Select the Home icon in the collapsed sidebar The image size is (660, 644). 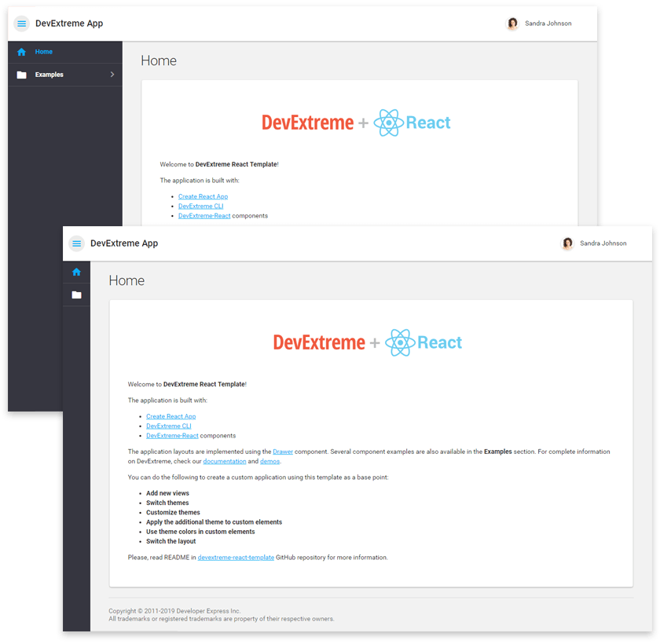click(x=76, y=272)
